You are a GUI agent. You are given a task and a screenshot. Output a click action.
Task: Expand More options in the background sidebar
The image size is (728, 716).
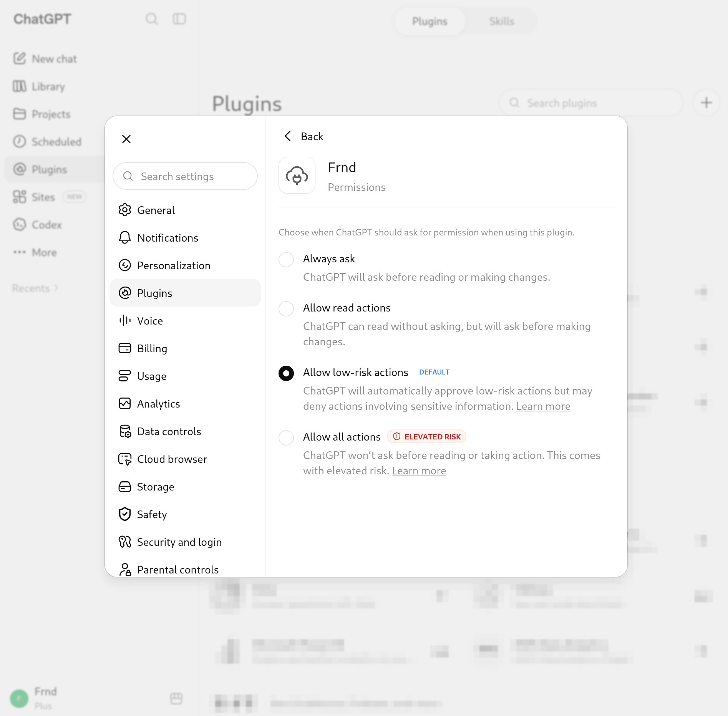[35, 252]
